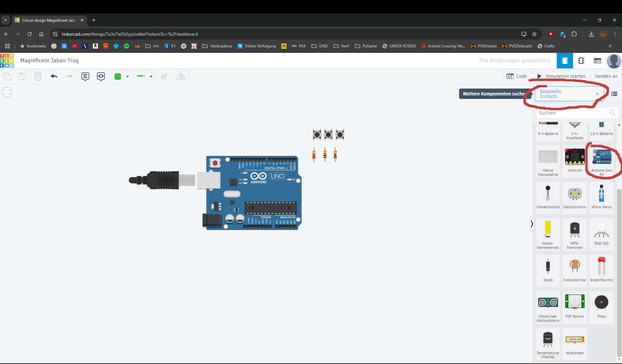
Task: Click the Tinkercad logo
Action: 7,61
